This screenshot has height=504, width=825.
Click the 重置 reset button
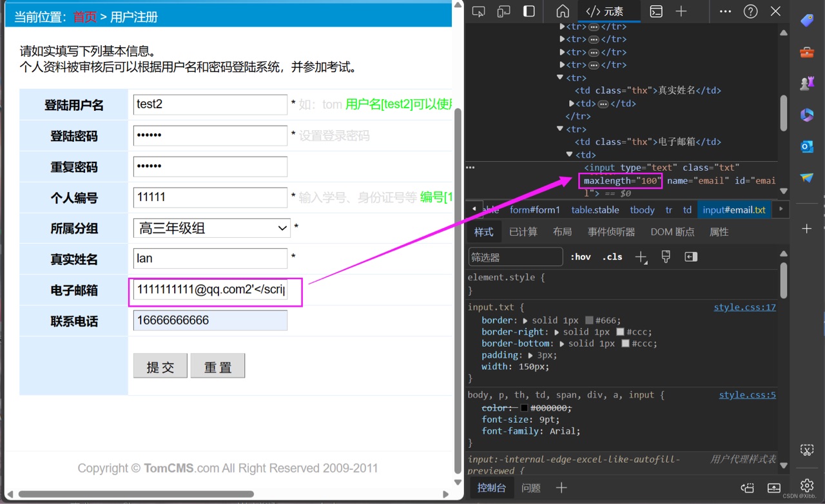[218, 365]
